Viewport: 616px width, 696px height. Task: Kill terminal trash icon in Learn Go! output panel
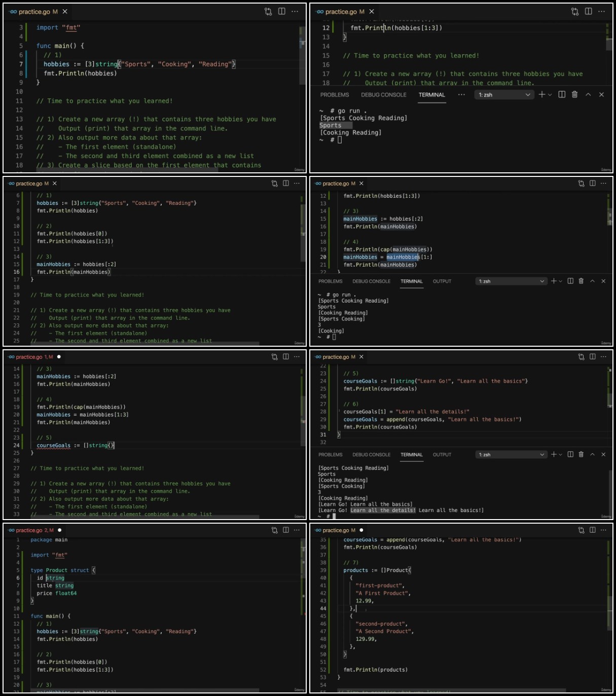[x=582, y=454]
